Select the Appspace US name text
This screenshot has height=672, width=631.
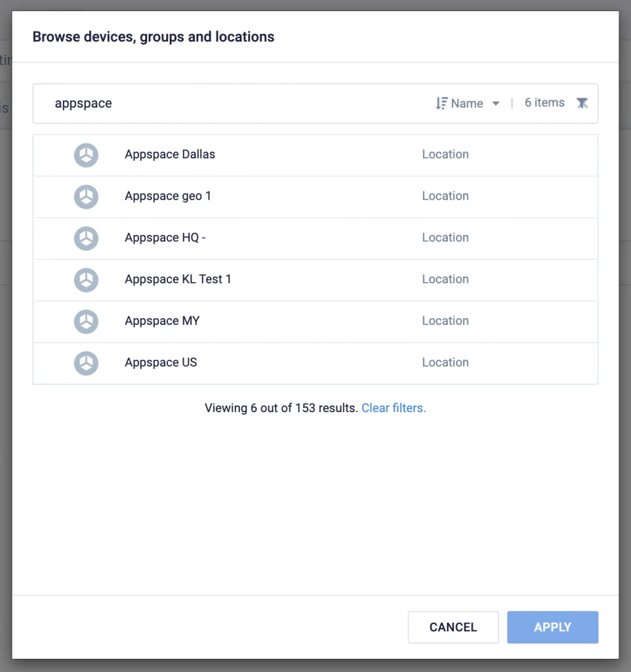[161, 362]
